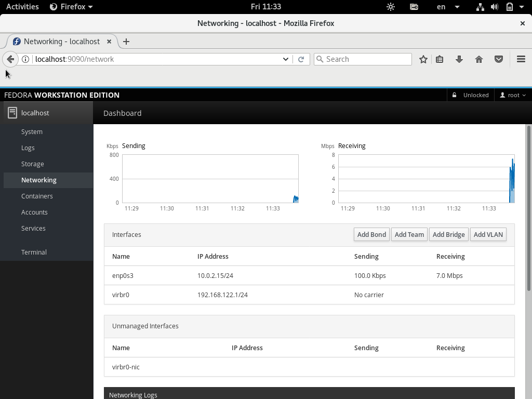
Task: Open the en keyboard layout dropdown
Action: coord(448,7)
